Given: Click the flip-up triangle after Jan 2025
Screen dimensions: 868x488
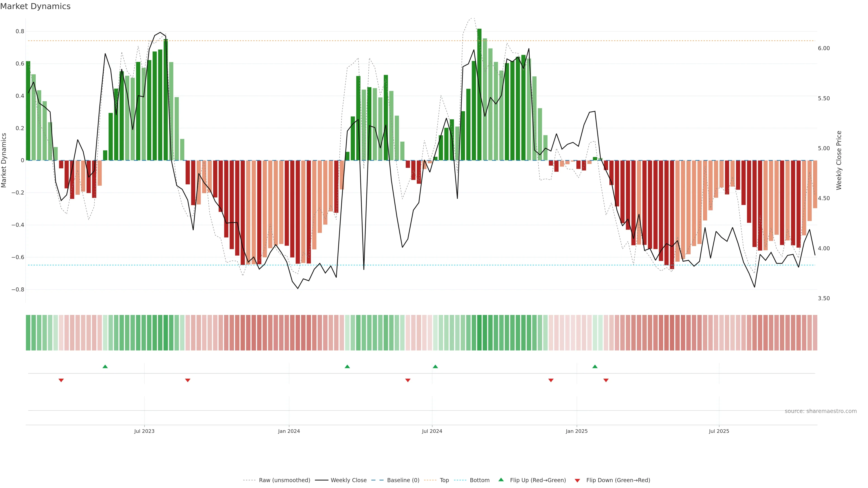Looking at the screenshot, I should 595,366.
